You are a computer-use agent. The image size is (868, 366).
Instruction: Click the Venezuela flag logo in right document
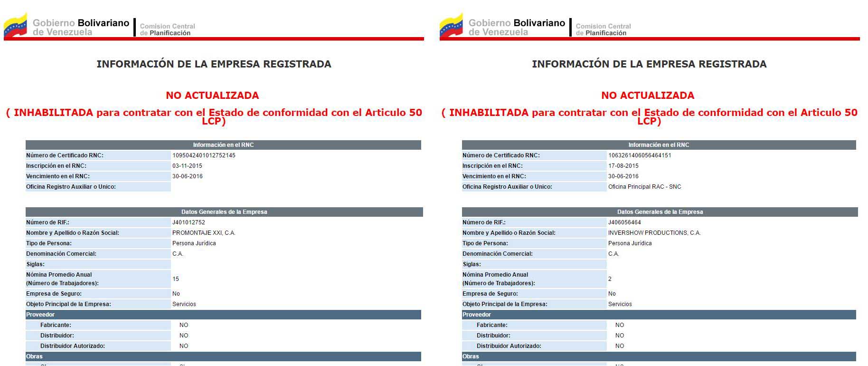451,26
